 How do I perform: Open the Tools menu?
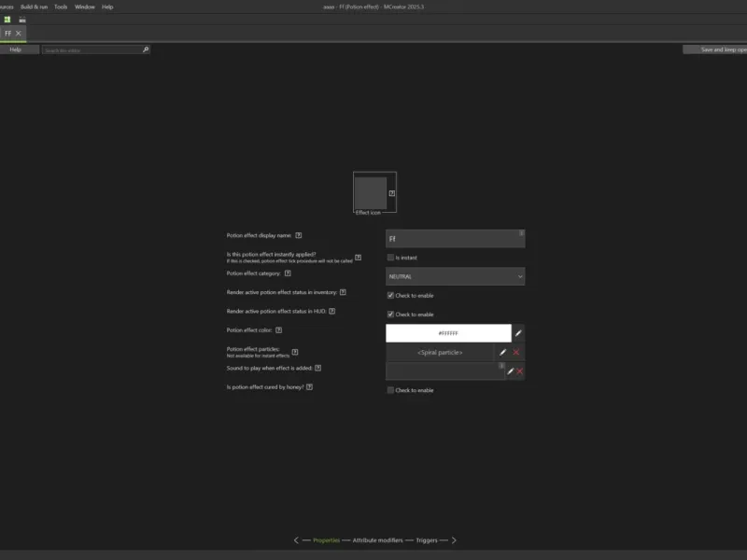point(61,7)
